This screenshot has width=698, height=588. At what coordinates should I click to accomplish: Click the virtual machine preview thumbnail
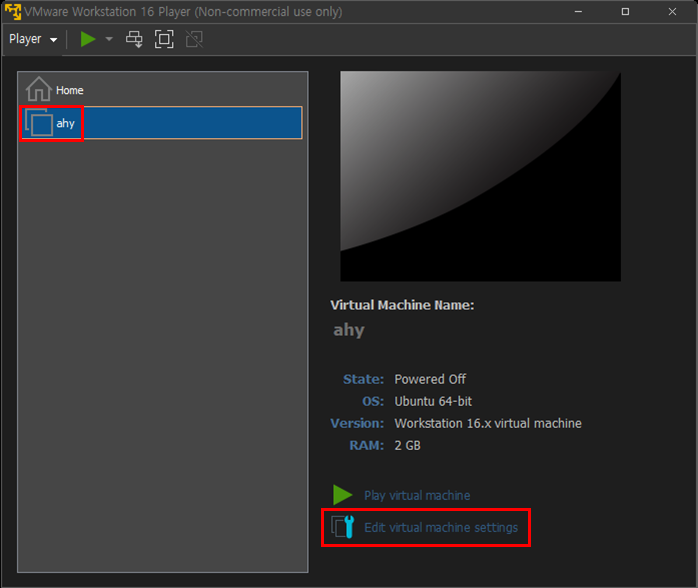point(480,176)
